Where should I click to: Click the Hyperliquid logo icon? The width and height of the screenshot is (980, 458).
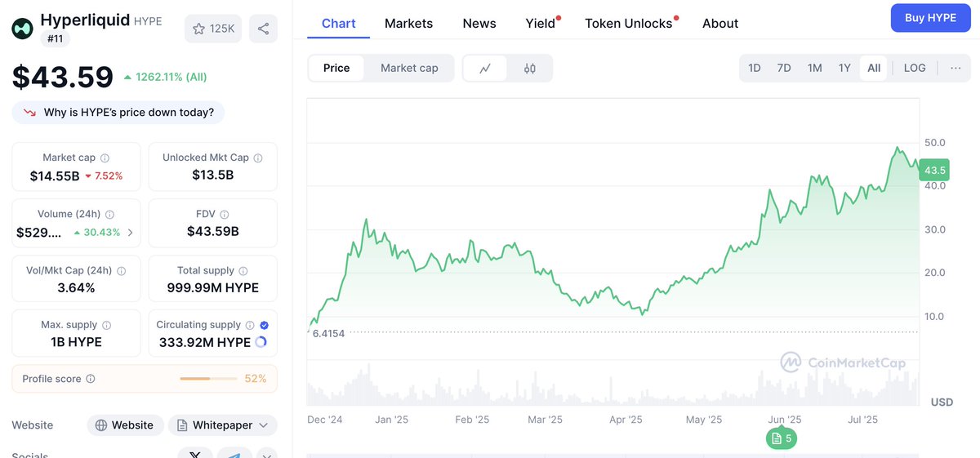pos(23,29)
